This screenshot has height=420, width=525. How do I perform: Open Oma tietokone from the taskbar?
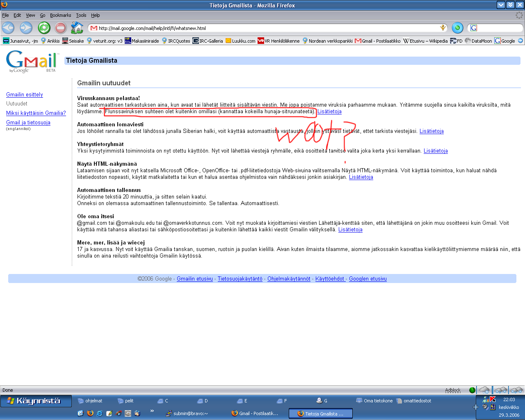[374, 401]
